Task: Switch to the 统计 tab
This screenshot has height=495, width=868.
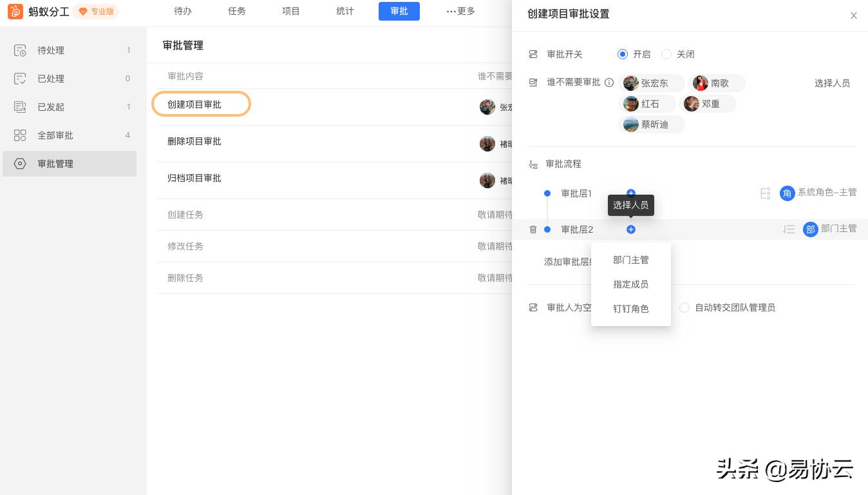Action: (x=344, y=11)
